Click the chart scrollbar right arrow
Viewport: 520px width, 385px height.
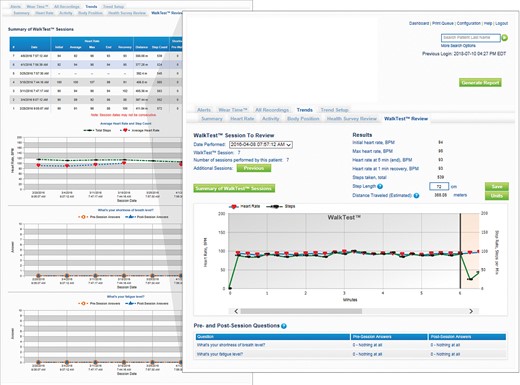(471, 311)
